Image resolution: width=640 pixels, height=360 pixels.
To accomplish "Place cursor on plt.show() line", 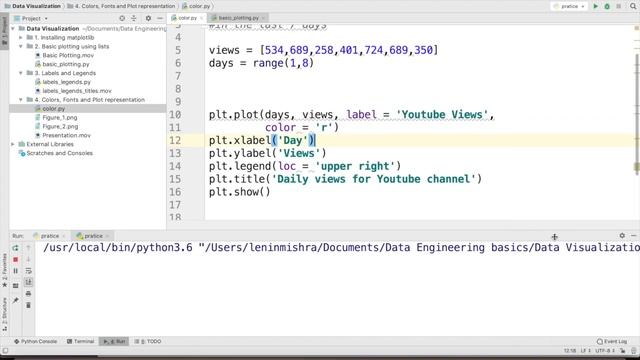I will coord(239,192).
